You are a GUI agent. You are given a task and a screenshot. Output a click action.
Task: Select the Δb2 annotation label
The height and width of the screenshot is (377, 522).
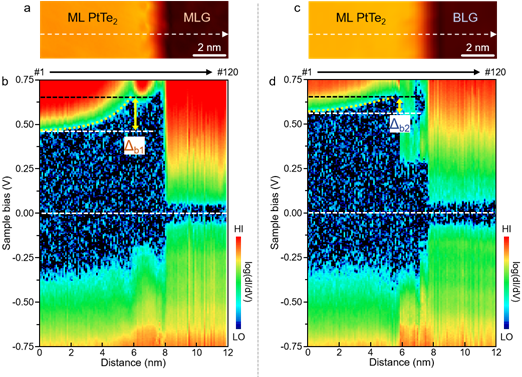point(400,125)
